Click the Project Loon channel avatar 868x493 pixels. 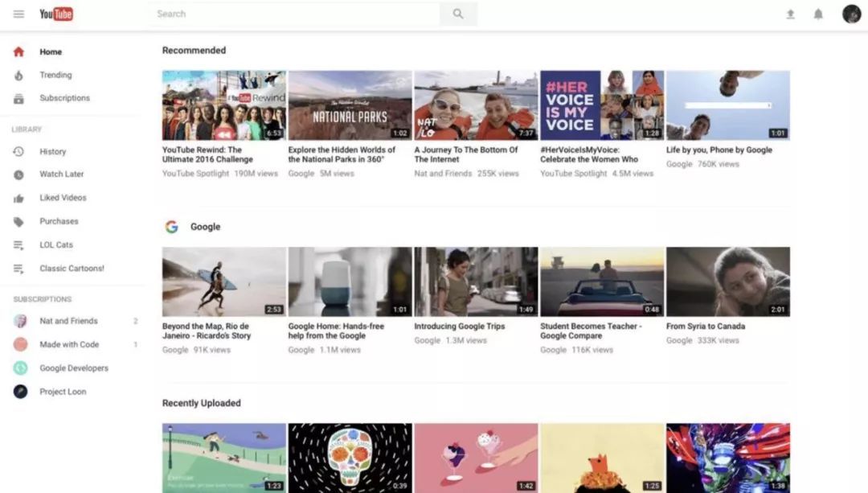pos(20,392)
